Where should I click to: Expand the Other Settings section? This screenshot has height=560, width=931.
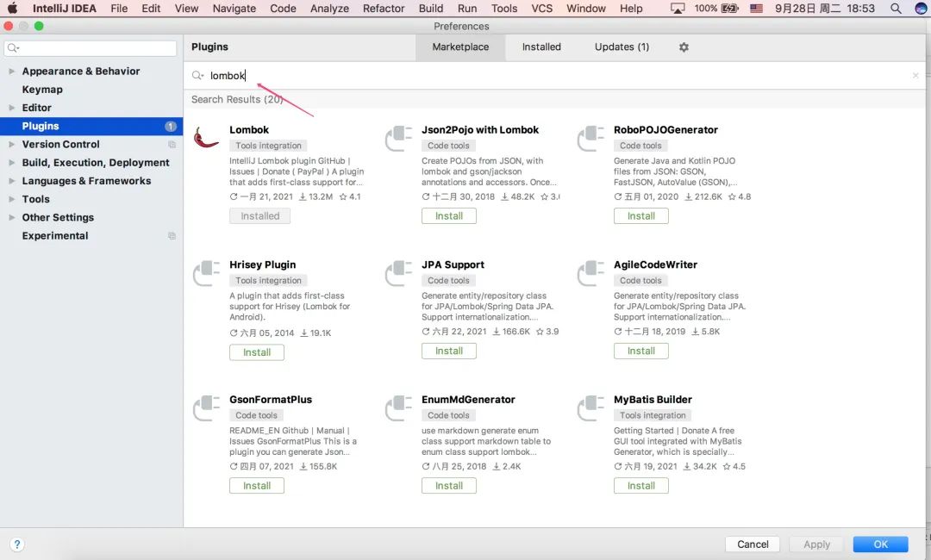pos(11,217)
